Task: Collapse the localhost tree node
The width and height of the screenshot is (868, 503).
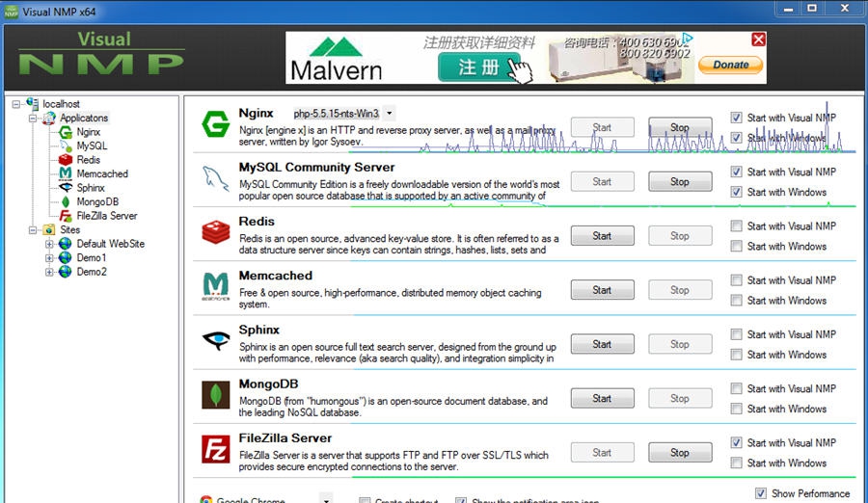Action: point(16,104)
